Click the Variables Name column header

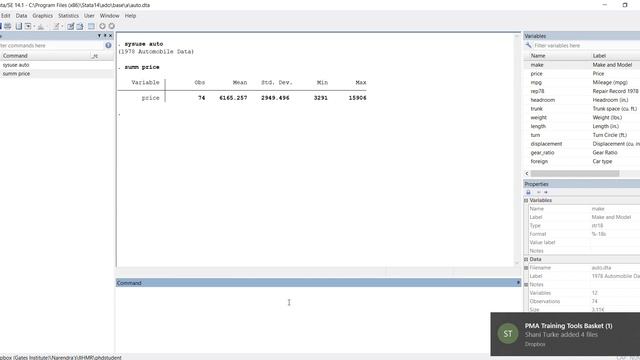[x=558, y=56]
